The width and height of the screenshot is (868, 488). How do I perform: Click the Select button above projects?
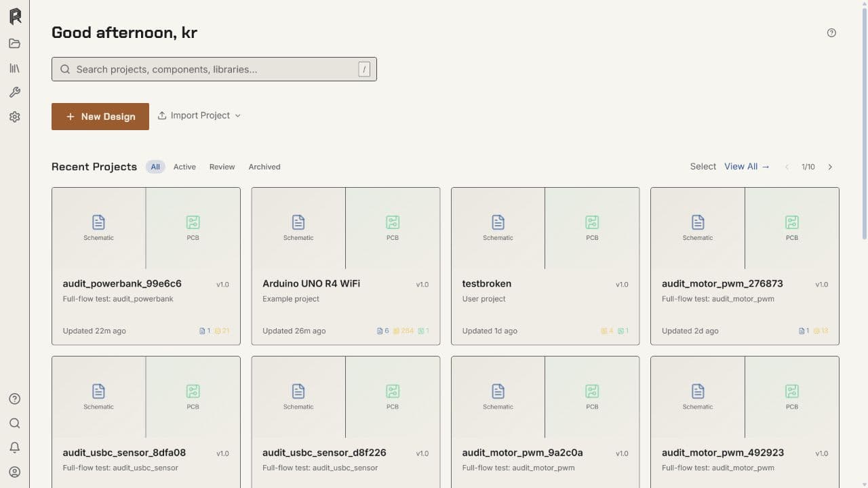click(x=703, y=167)
